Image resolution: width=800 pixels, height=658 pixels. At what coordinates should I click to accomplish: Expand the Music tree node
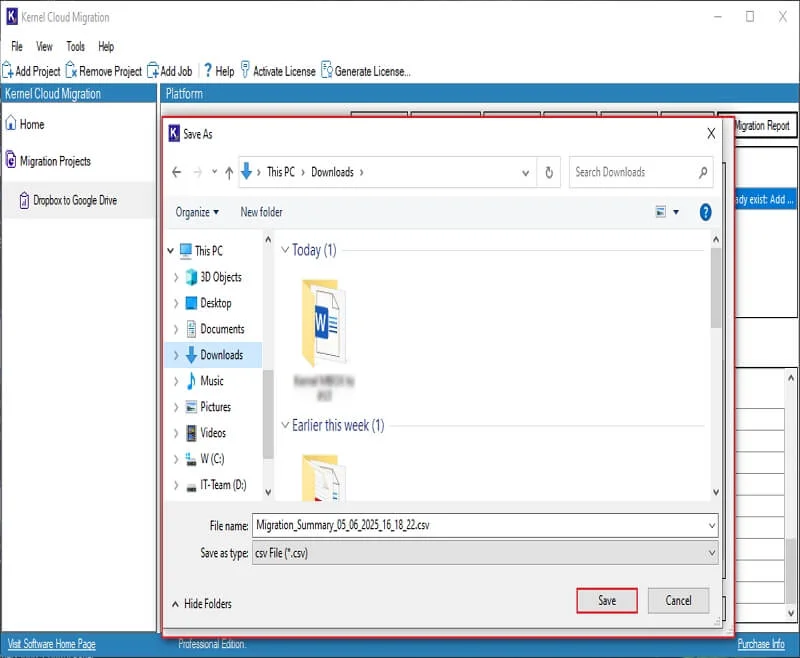click(176, 381)
